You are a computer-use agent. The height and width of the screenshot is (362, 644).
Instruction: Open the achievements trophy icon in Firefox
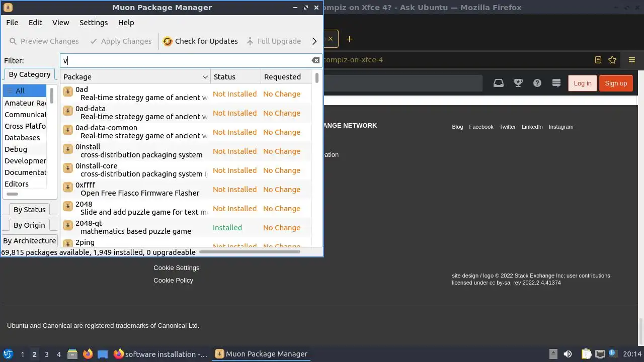click(518, 83)
